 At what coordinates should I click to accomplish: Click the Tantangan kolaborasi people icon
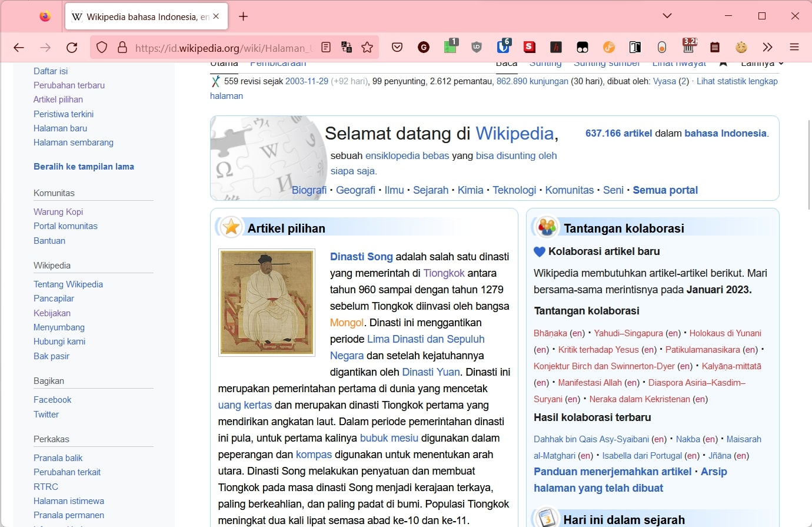pos(547,227)
